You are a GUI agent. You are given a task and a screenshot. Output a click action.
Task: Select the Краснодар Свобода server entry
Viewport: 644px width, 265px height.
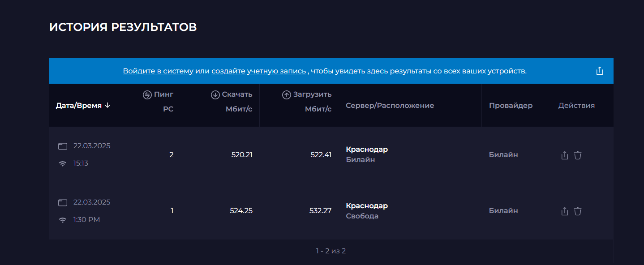click(x=367, y=211)
